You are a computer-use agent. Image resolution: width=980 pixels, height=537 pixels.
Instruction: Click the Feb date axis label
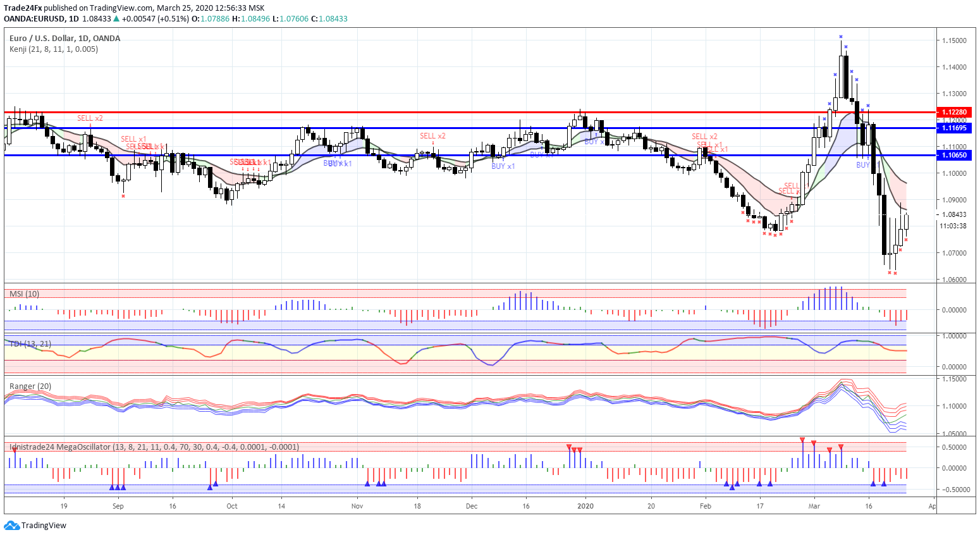tap(706, 506)
